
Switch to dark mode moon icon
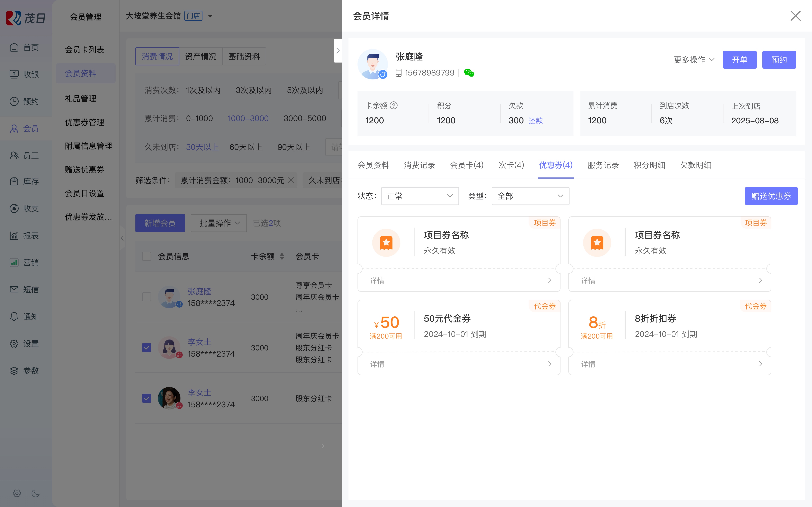pyautogui.click(x=36, y=493)
